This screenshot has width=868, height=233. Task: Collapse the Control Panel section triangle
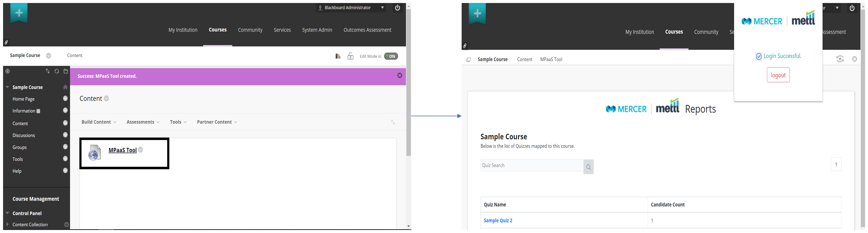click(x=7, y=213)
